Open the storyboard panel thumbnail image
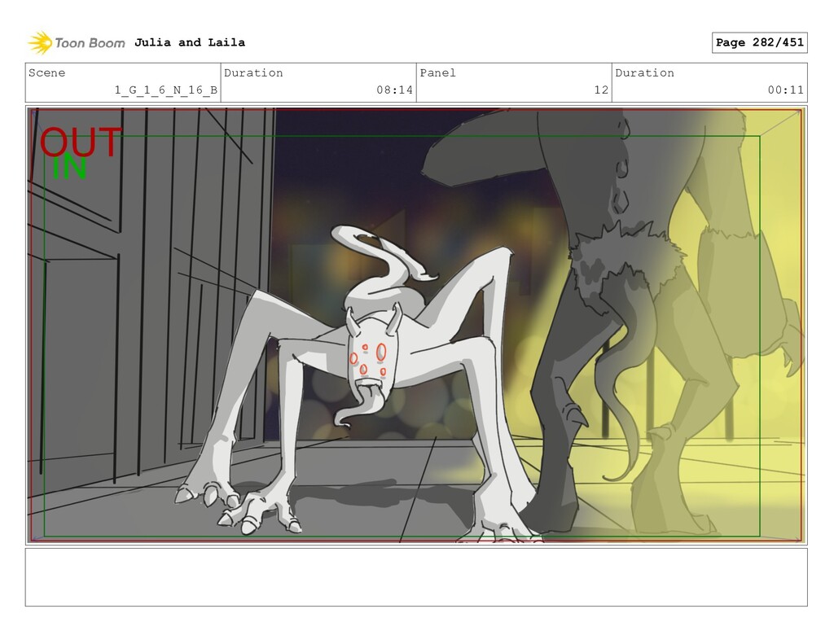This screenshot has width=834, height=644. coord(416,325)
